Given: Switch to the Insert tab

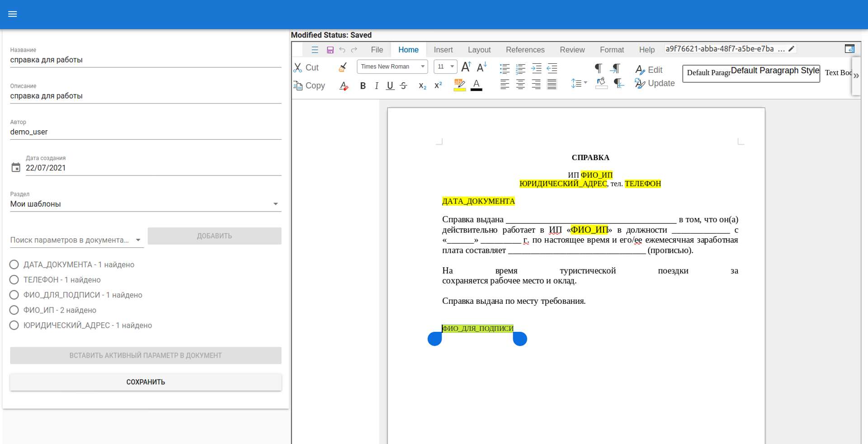Looking at the screenshot, I should pos(443,50).
